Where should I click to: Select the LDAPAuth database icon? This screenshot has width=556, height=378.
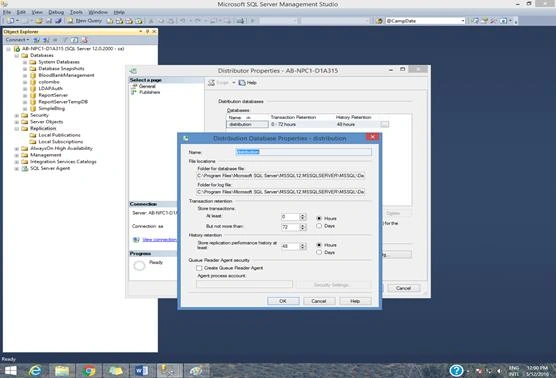(33, 89)
